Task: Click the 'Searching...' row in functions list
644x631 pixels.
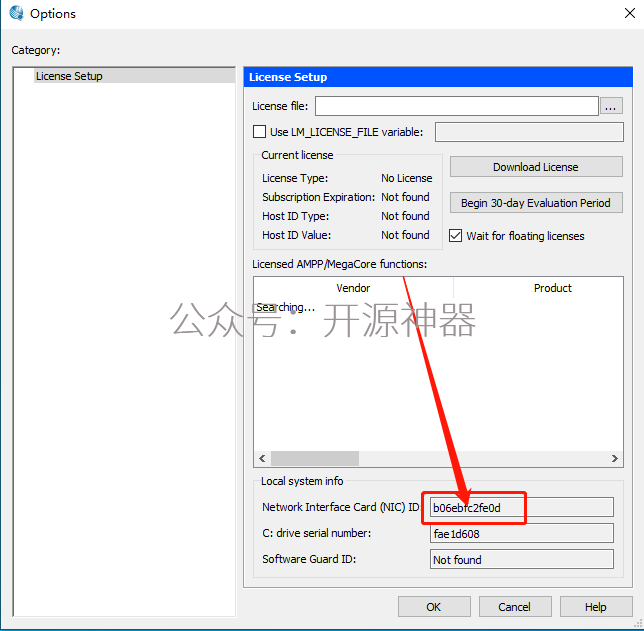Action: click(x=285, y=307)
